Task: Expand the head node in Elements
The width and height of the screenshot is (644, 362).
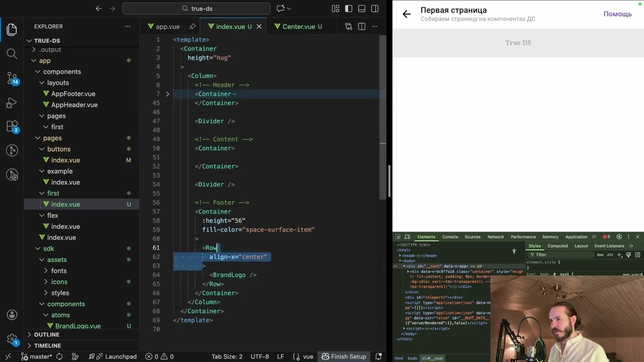Action: tap(401, 255)
